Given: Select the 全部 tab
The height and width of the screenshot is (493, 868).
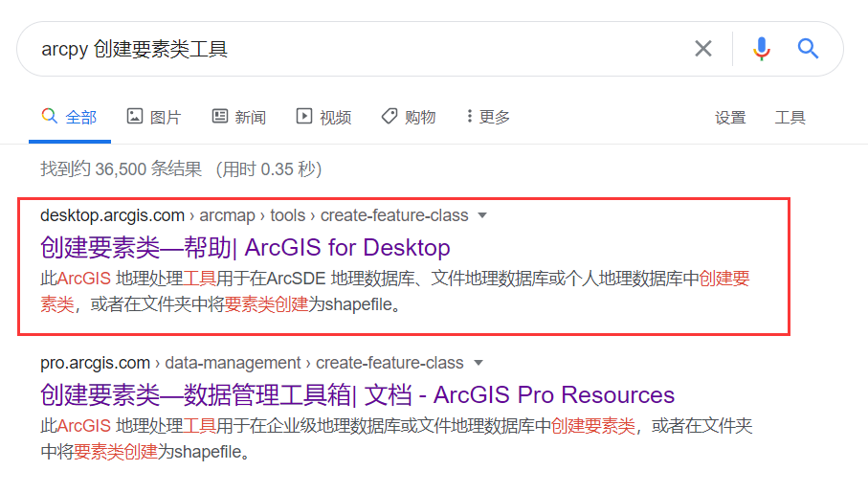Looking at the screenshot, I should 70,118.
